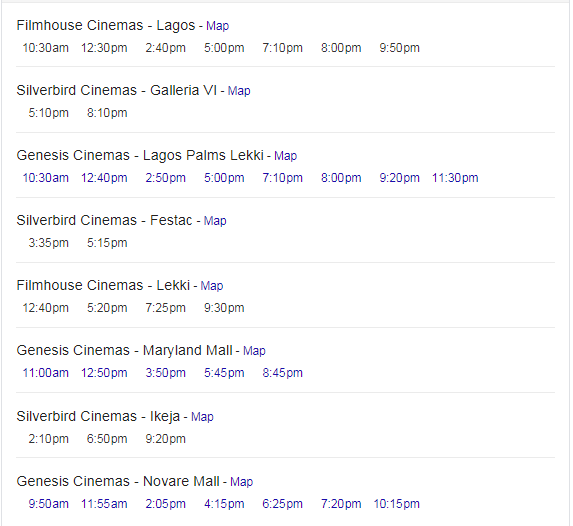
Task: Select 11:00am showtime at Maryland Mall
Action: point(46,373)
